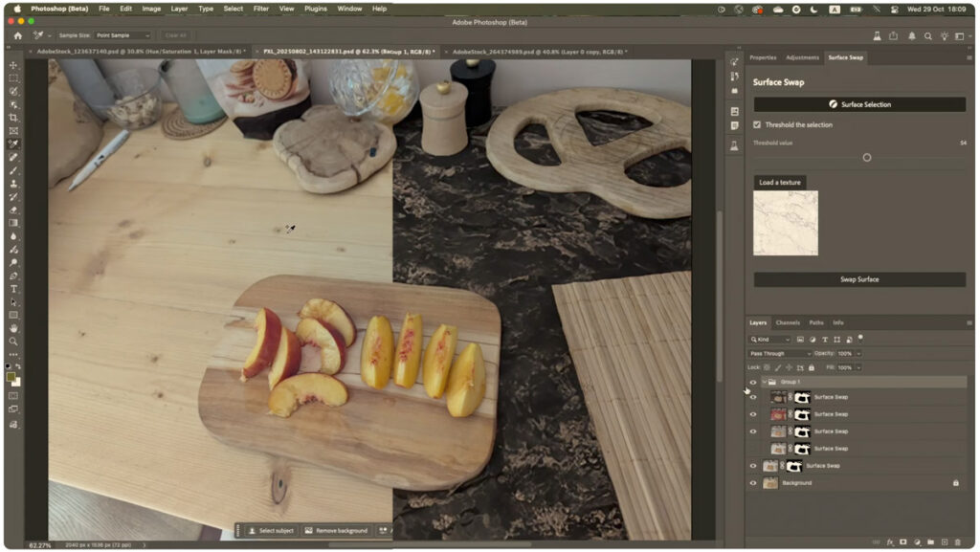Screen dimensions: 980x552
Task: Open the Eyedropper tool preset picker arrow
Action: [50, 36]
